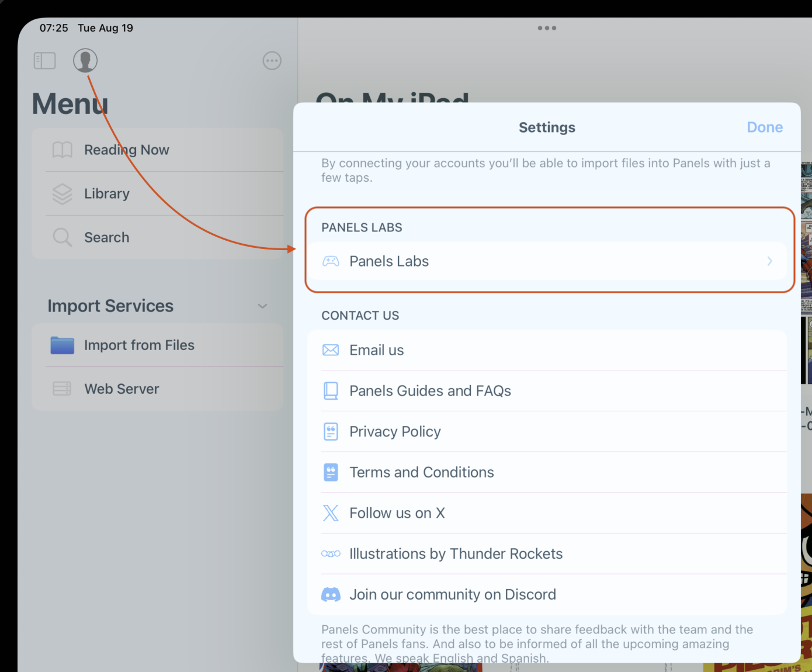Click the blue Import from Files folder icon
The height and width of the screenshot is (672, 812).
pos(63,345)
